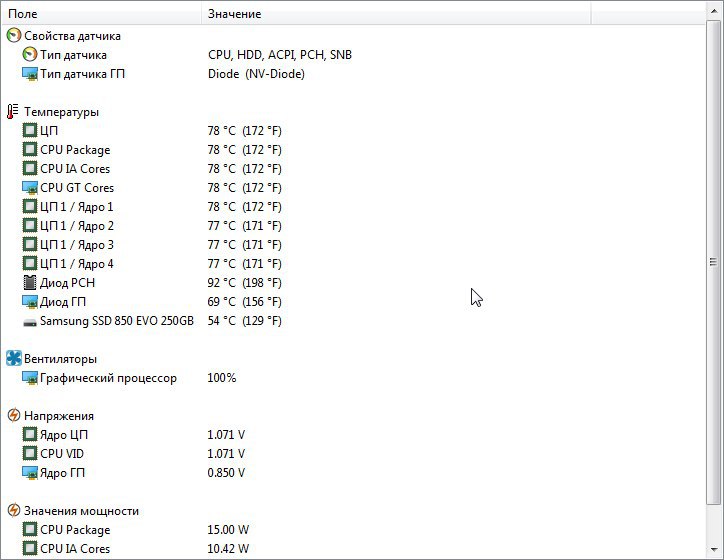Click the chip icon beside ЦП 1 / Ядро 3
This screenshot has height=560, width=724.
click(x=30, y=244)
